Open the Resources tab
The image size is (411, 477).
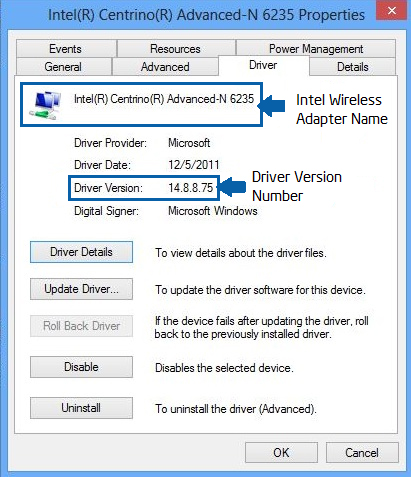pos(176,49)
